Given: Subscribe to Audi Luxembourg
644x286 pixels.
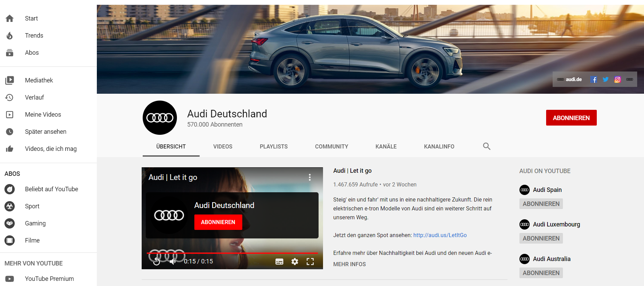Looking at the screenshot, I should point(541,238).
